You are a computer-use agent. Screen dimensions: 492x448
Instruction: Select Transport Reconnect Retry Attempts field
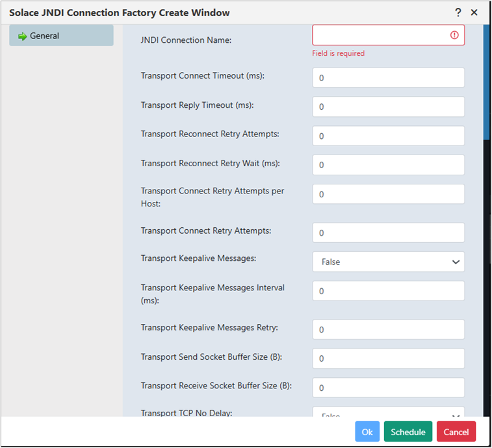click(x=388, y=136)
